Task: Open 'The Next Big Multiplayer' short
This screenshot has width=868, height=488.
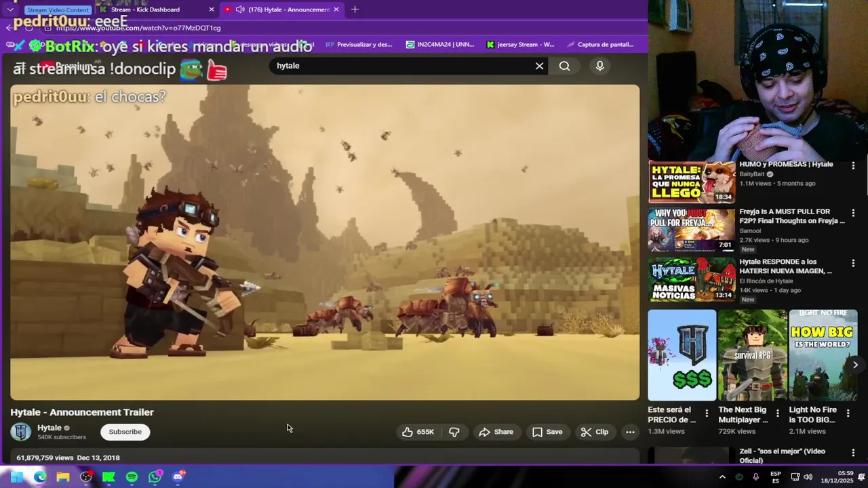Action: 753,355
